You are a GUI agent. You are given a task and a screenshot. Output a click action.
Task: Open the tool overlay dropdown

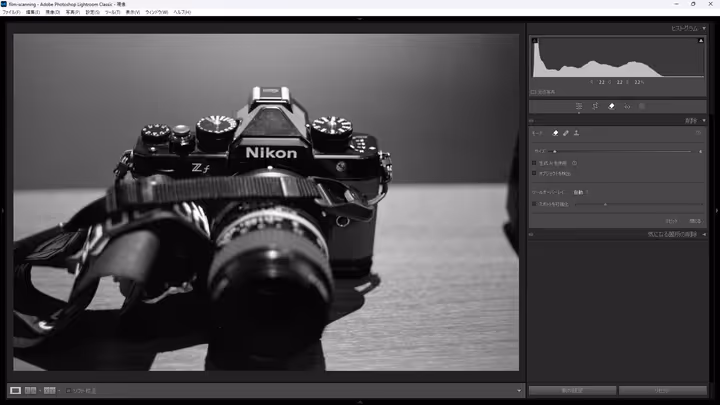pyautogui.click(x=580, y=192)
